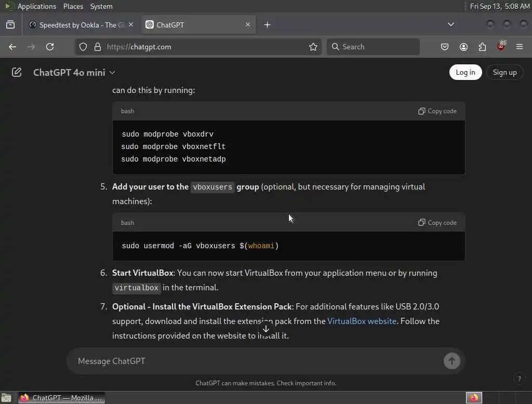Click the show desktop icon in the bottom panel
The height and width of the screenshot is (404, 532).
click(6, 398)
